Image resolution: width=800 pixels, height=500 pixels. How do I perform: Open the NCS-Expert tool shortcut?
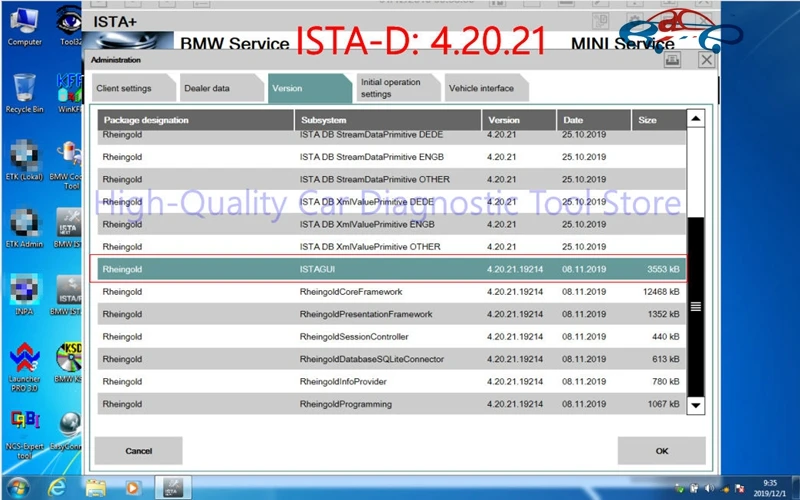24,435
